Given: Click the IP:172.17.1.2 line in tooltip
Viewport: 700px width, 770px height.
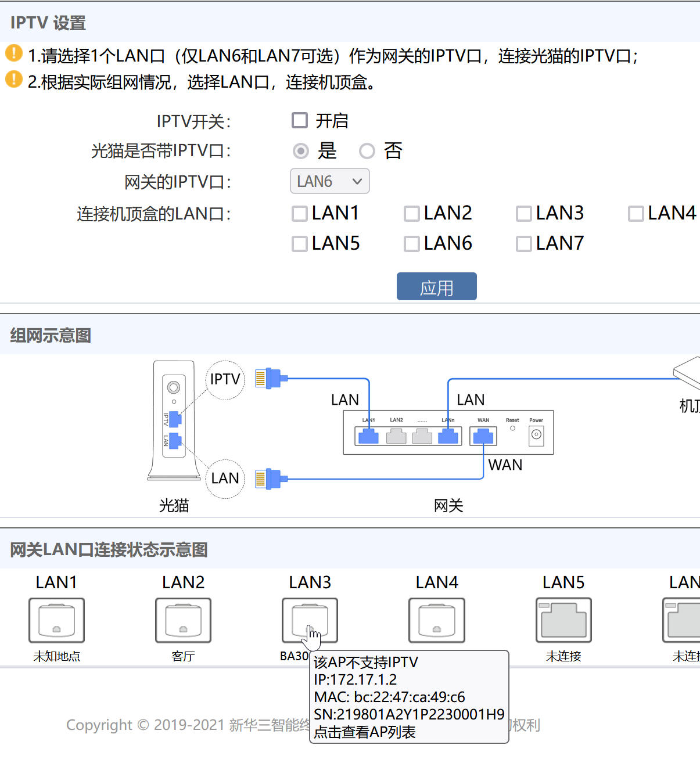Looking at the screenshot, I should pyautogui.click(x=356, y=679).
